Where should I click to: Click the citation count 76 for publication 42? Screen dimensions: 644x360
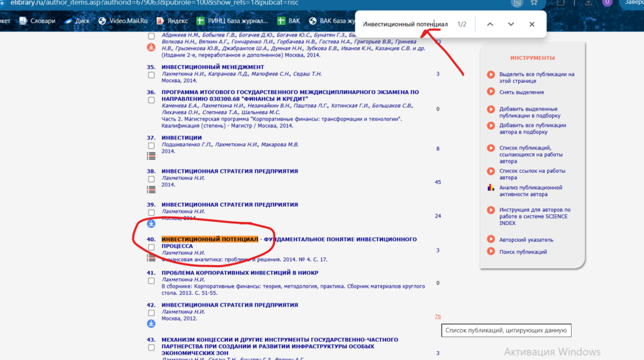click(438, 317)
